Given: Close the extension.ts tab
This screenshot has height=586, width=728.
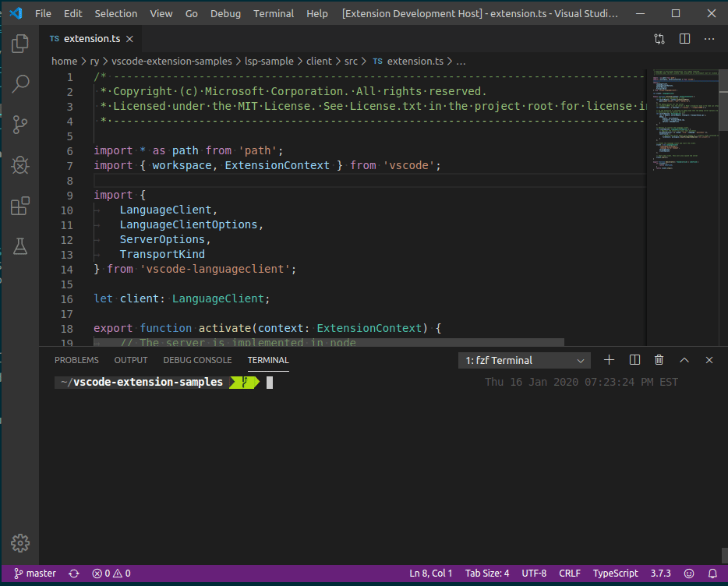Looking at the screenshot, I should [130, 39].
